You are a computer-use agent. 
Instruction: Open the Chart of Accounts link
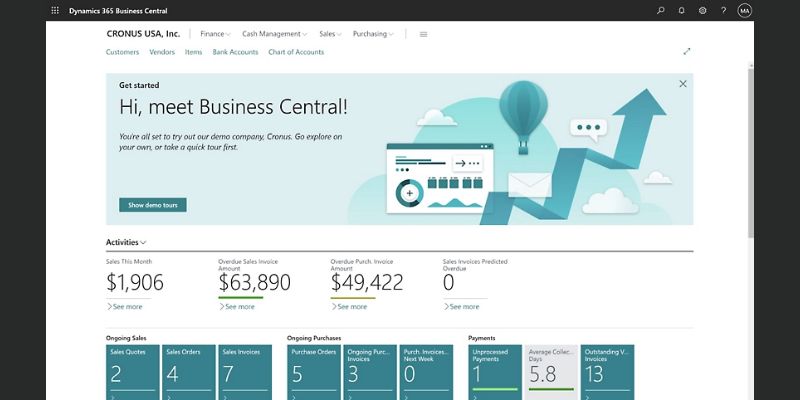pos(296,52)
